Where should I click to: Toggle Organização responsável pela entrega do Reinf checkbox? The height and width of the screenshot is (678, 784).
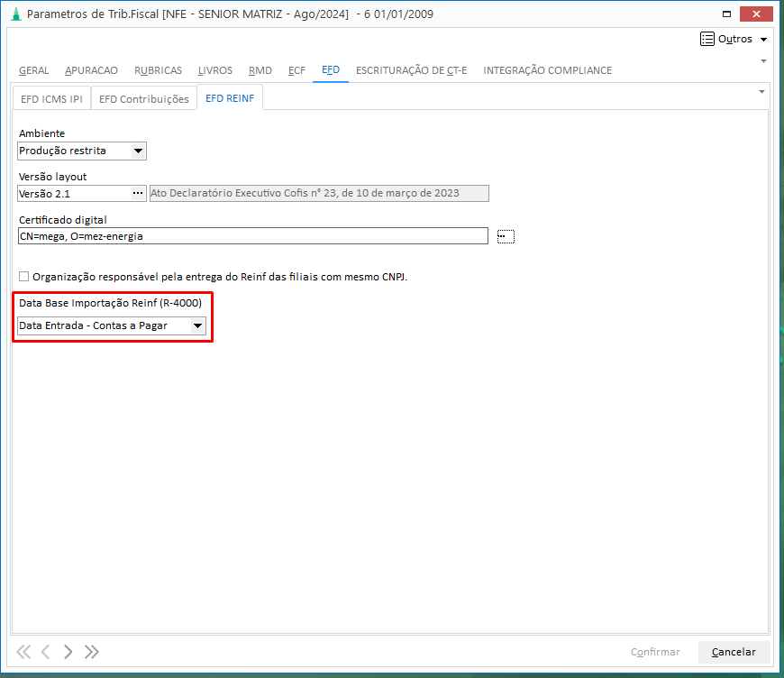pos(24,276)
